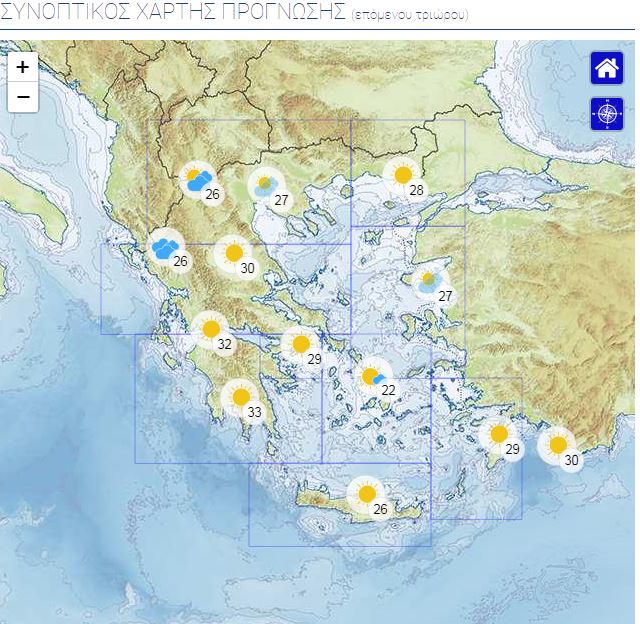640x624 pixels.
Task: Click the weather icon showing 22 in the Cyclades
Action: [x=372, y=376]
